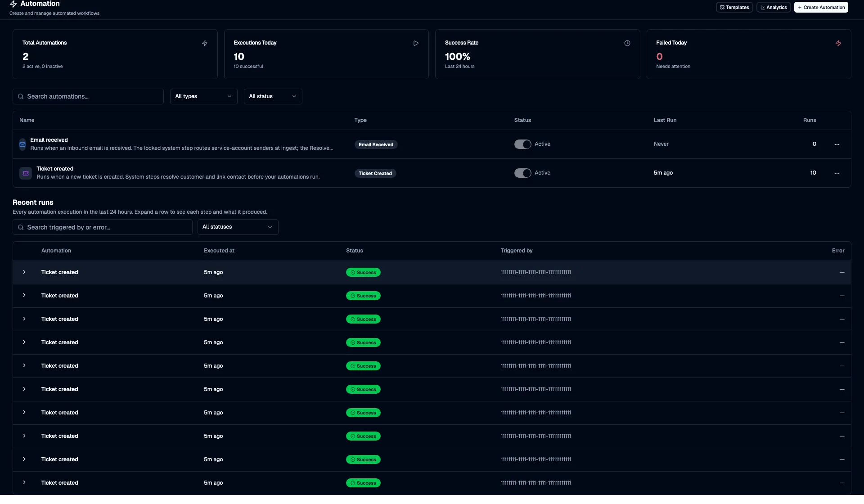Click the Name column header
The width and height of the screenshot is (864, 504).
(27, 120)
